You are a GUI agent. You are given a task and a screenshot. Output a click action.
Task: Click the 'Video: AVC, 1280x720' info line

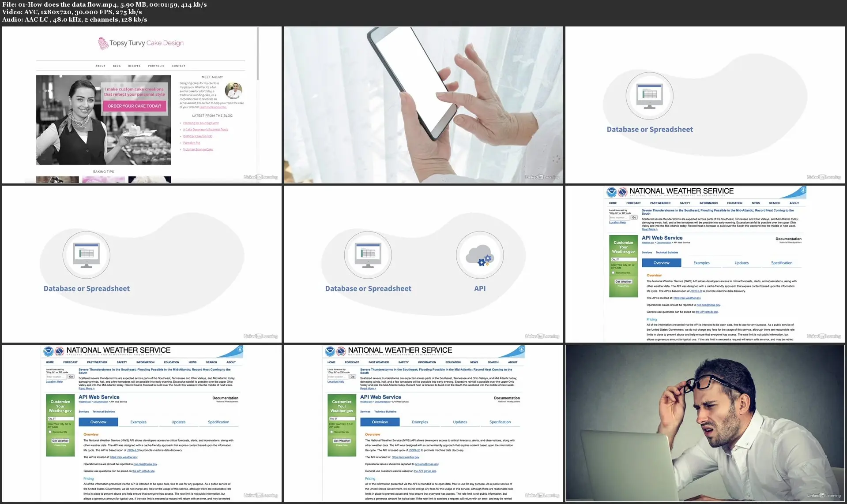72,12
